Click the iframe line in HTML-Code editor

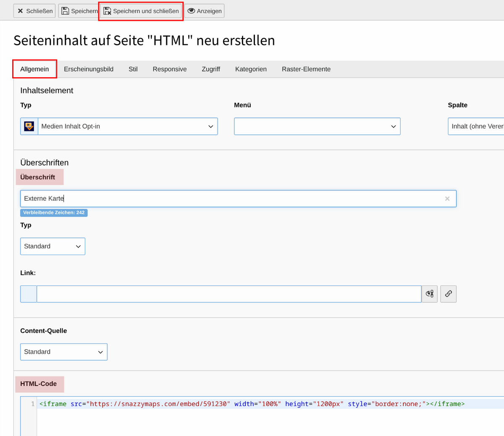252,404
